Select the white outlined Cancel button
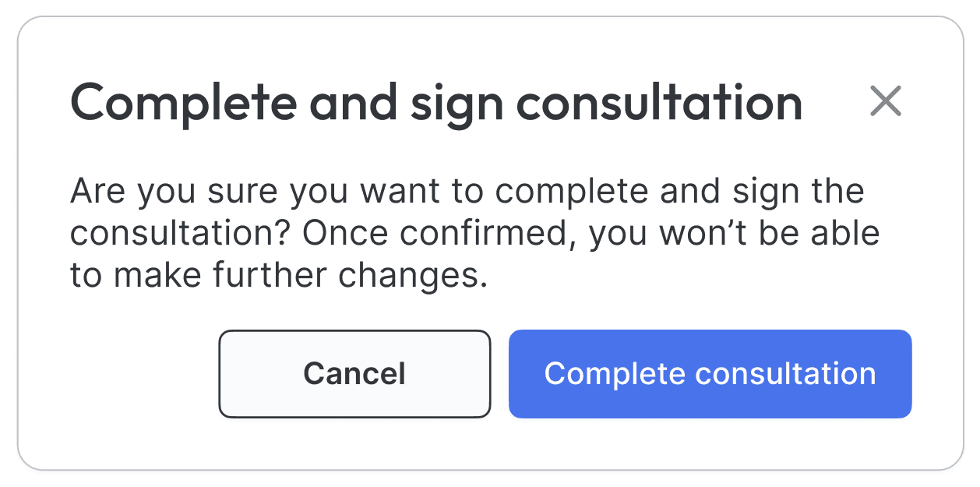980x487 pixels. [354, 374]
